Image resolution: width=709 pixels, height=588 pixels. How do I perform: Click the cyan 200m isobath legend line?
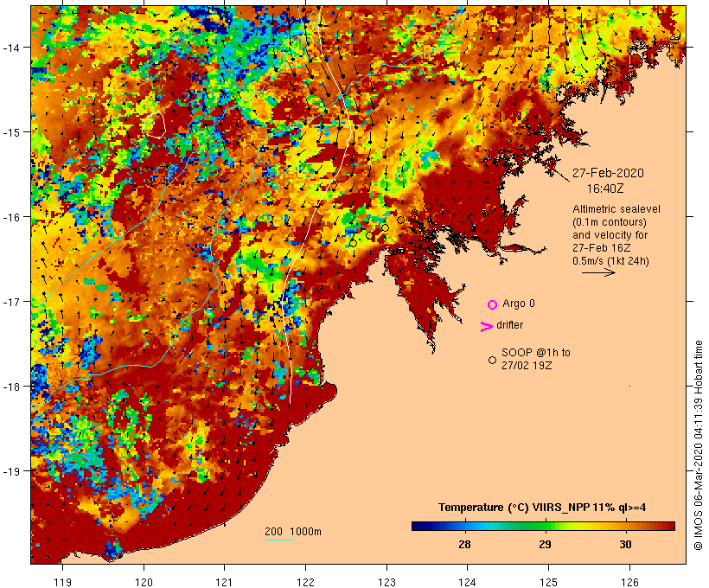click(279, 540)
